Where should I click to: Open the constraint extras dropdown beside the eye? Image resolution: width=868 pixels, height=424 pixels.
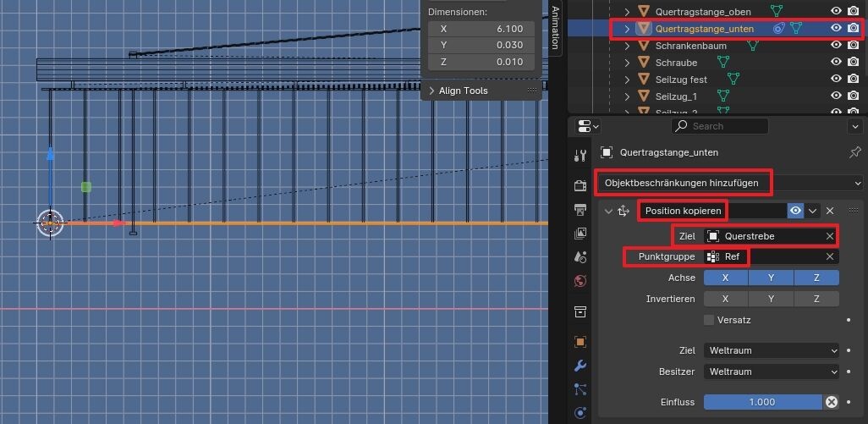(x=812, y=211)
